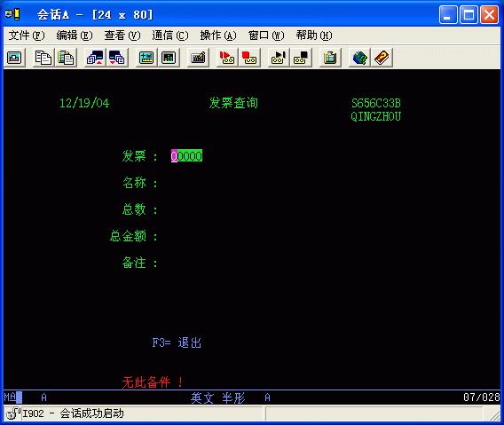Open the color mapping toolbar icon

(169, 58)
